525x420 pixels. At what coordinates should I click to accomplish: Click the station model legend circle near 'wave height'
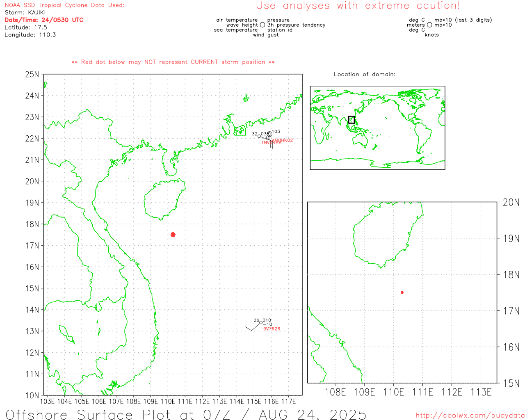pyautogui.click(x=262, y=25)
